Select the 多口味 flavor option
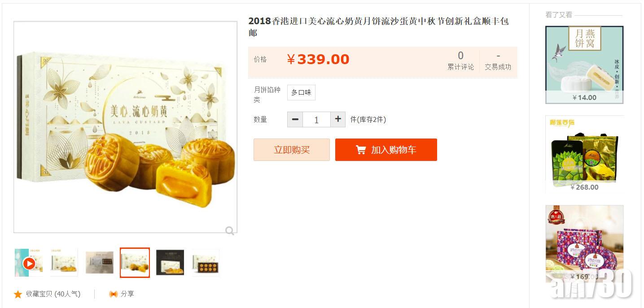This screenshot has width=644, height=308. click(301, 92)
